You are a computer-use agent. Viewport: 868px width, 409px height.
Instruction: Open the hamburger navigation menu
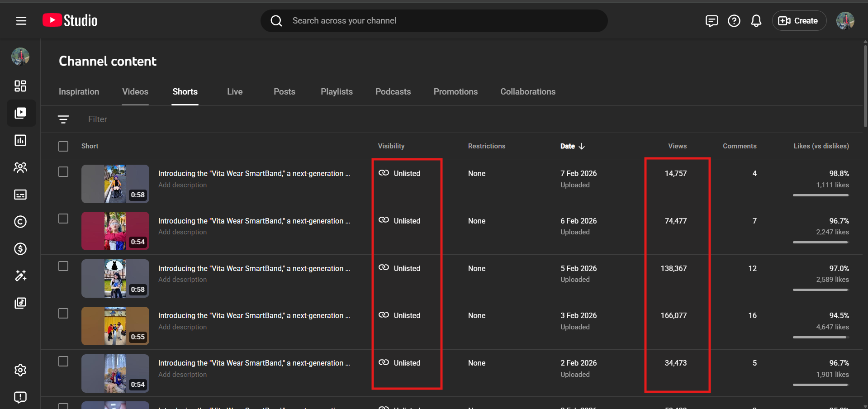(x=21, y=21)
